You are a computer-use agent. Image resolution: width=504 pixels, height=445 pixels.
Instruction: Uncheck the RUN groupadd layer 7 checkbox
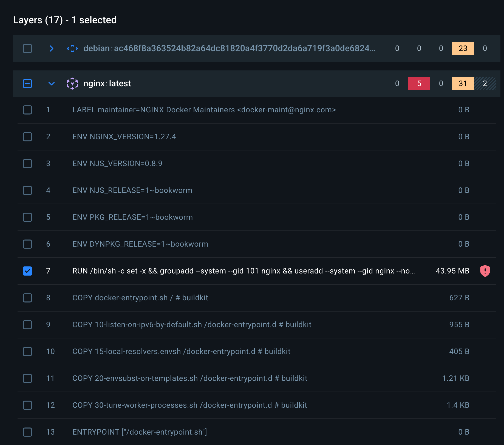point(27,271)
